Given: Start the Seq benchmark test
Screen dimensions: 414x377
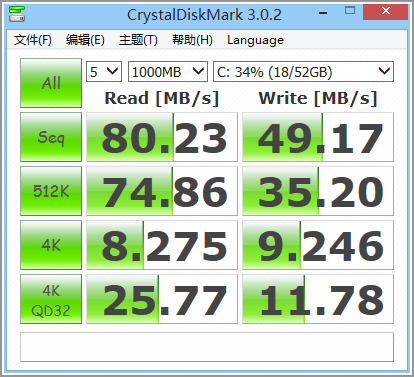Looking at the screenshot, I should coord(51,137).
